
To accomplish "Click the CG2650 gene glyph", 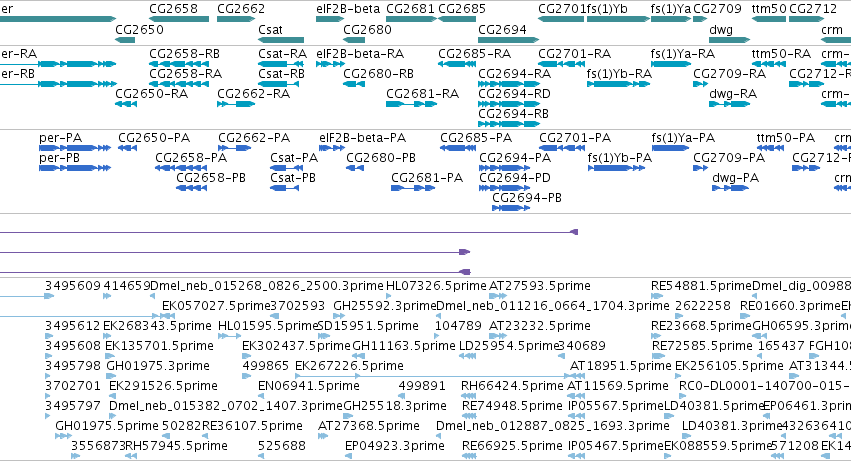I will tap(125, 40).
